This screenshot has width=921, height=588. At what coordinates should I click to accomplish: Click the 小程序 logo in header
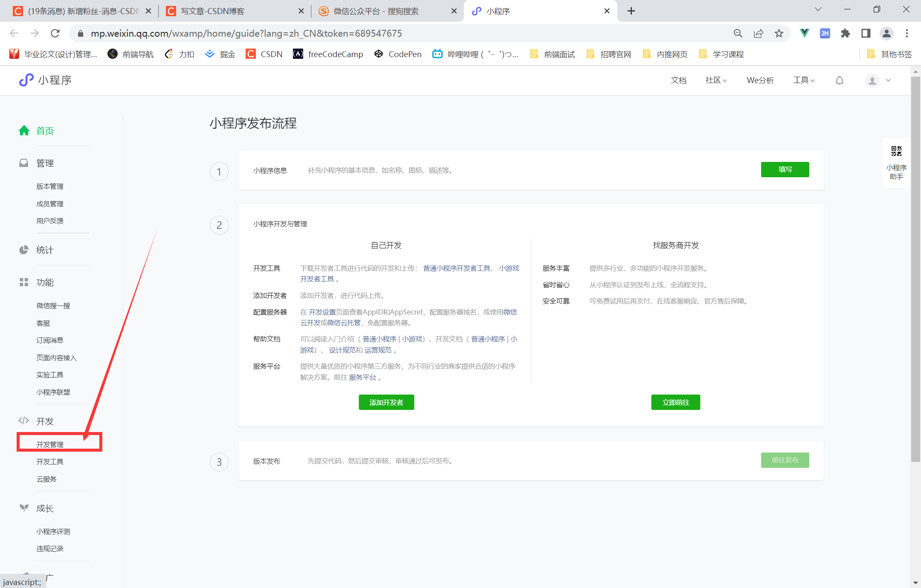(x=46, y=80)
